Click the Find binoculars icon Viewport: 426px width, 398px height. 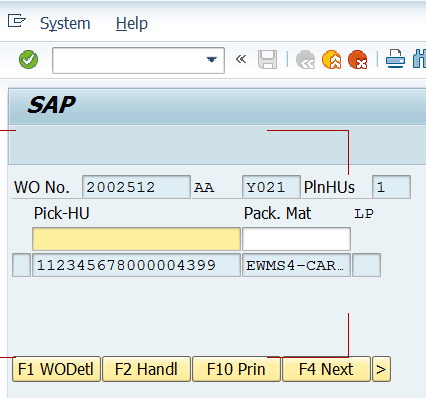pos(419,59)
